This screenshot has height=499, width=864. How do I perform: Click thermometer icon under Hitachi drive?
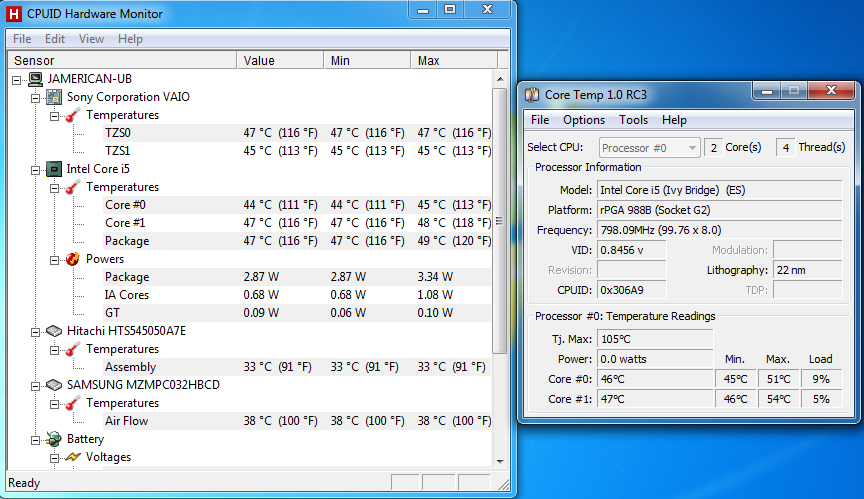[x=73, y=349]
